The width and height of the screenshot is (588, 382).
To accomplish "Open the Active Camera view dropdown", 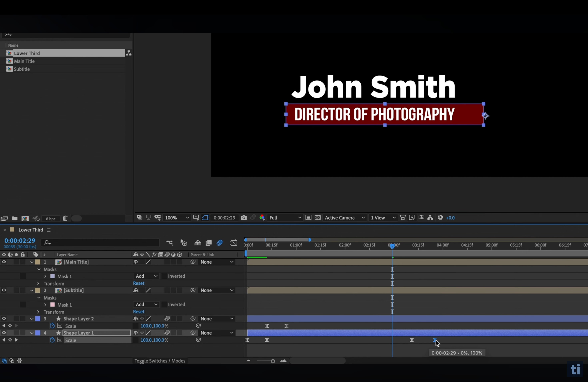I will [345, 218].
